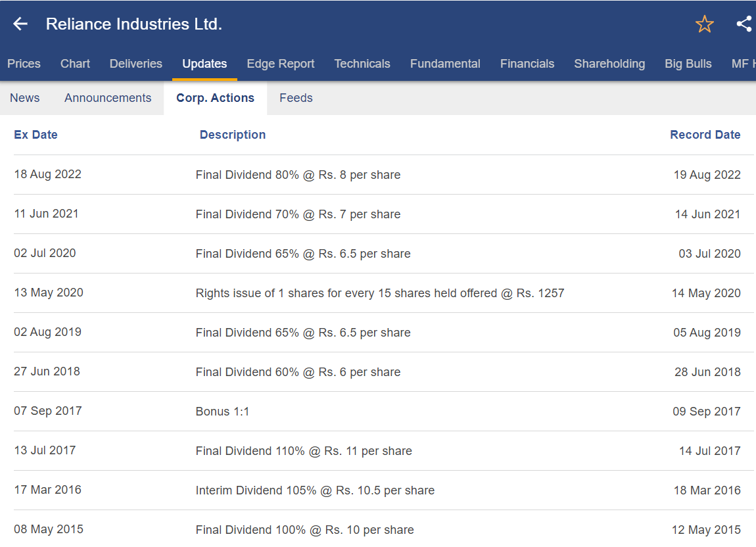Image resolution: width=756 pixels, height=547 pixels.
Task: Select record date 12 May 2015
Action: pyautogui.click(x=706, y=530)
